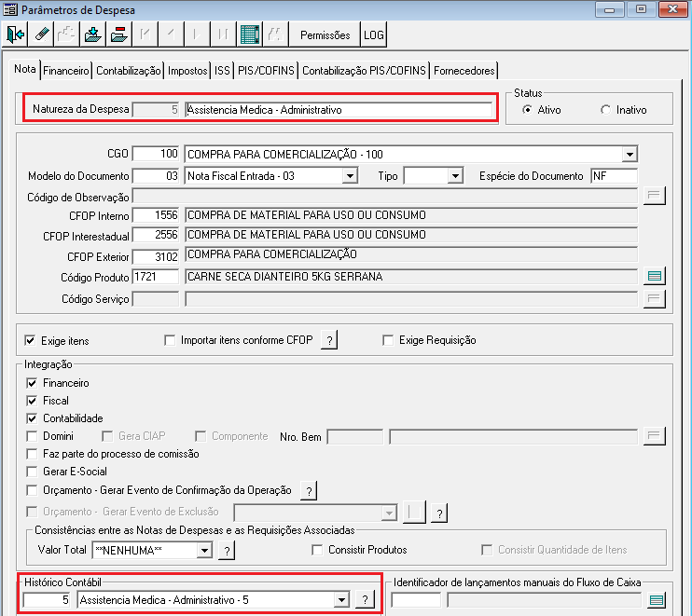Open the ISS tab

[222, 71]
